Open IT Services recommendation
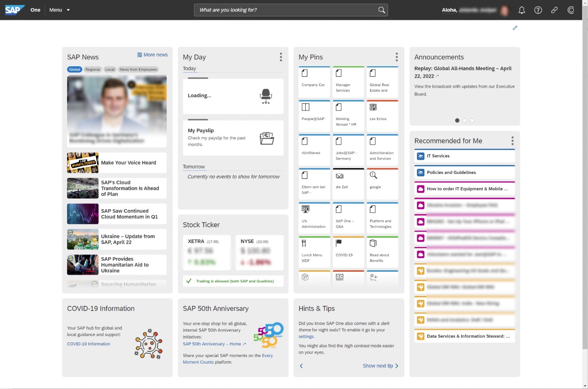Screen dimensions: 588x389 [x=465, y=156]
